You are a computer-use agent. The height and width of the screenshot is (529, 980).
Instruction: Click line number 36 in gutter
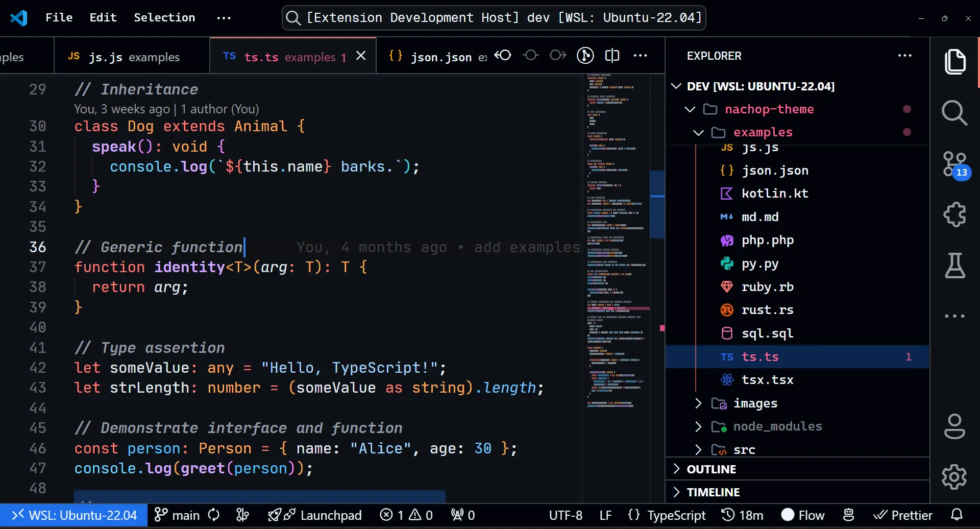[38, 247]
